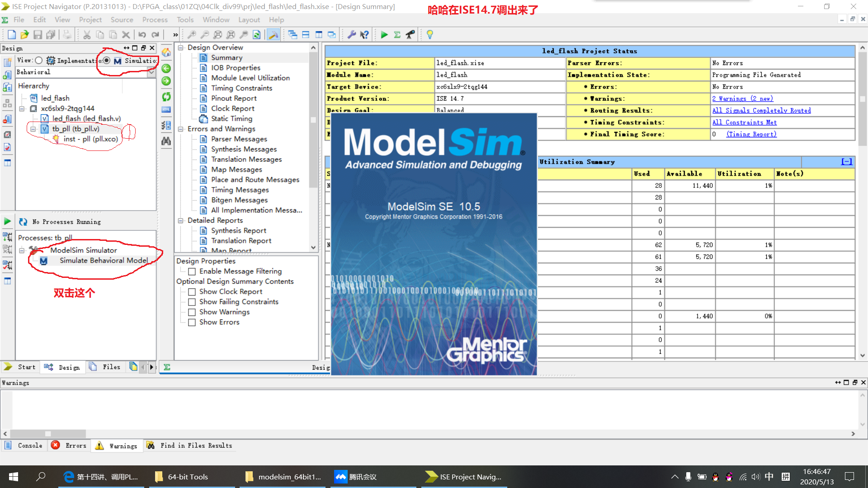Open the taskbar search icon
This screenshot has height=488, width=868.
click(x=41, y=477)
